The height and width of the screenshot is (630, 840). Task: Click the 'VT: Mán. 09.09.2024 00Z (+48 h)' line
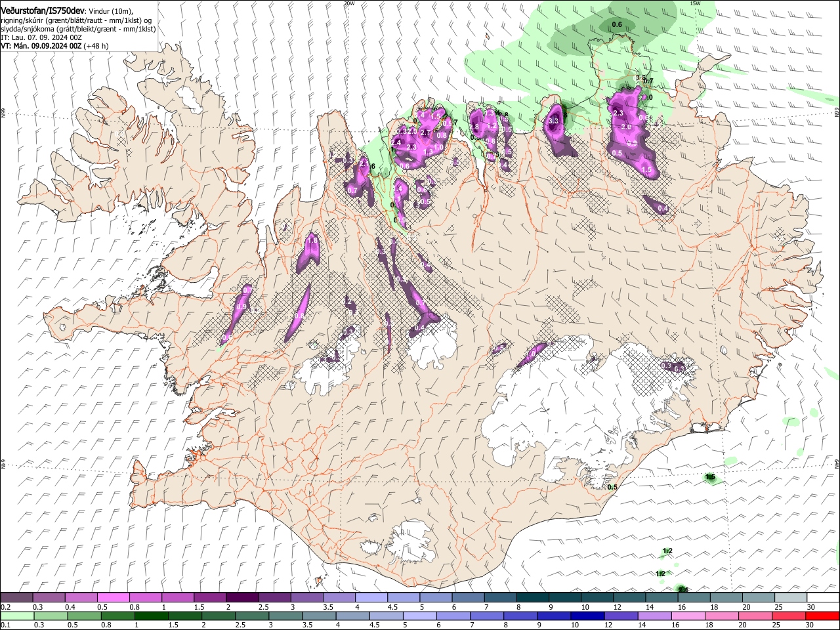54,46
